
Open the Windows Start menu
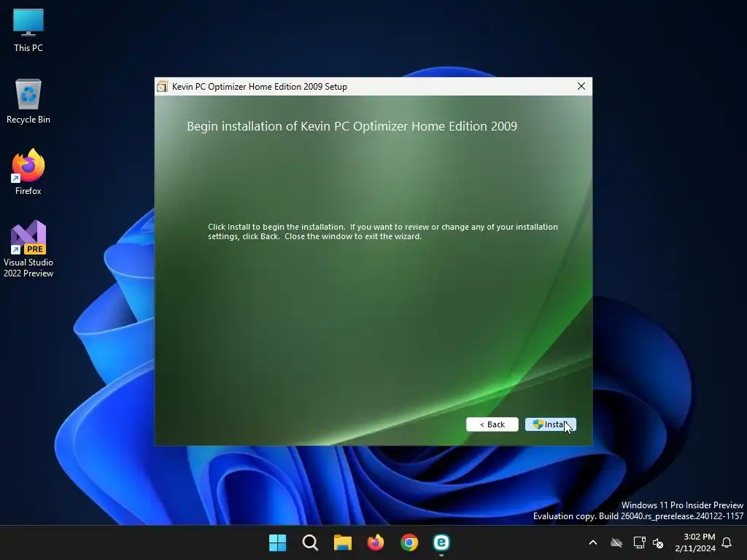[x=277, y=542]
